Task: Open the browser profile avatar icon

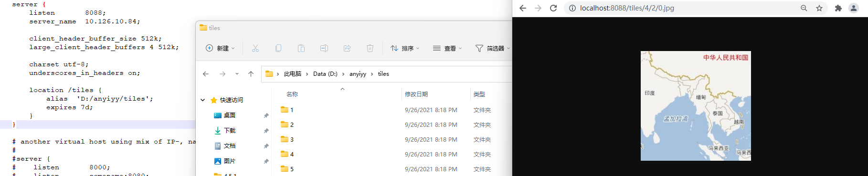Action: tap(854, 8)
